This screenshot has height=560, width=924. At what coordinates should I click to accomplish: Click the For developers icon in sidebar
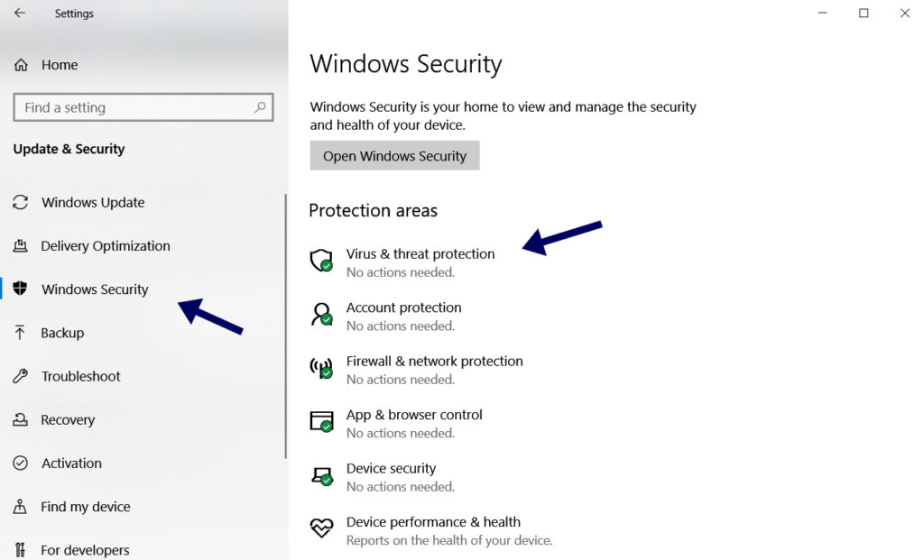[20, 548]
